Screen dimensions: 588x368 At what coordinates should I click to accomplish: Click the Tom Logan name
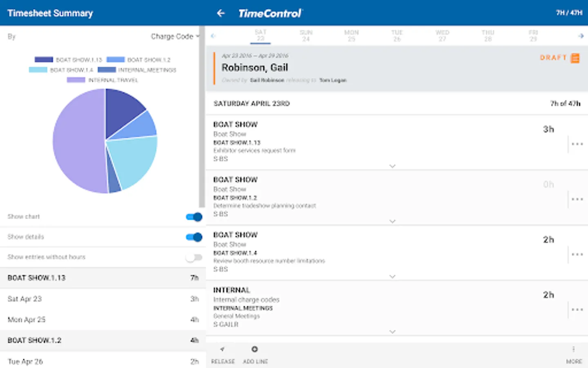pyautogui.click(x=333, y=81)
